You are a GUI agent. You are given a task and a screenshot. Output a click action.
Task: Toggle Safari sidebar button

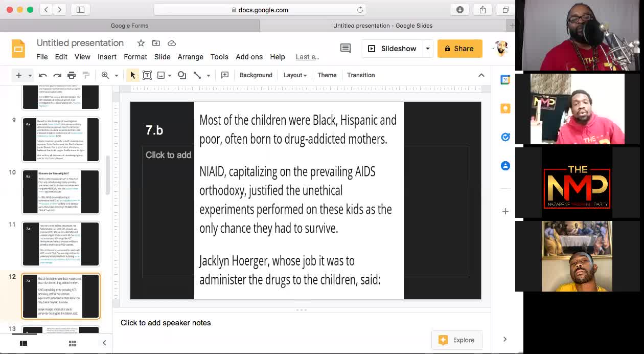pyautogui.click(x=80, y=10)
